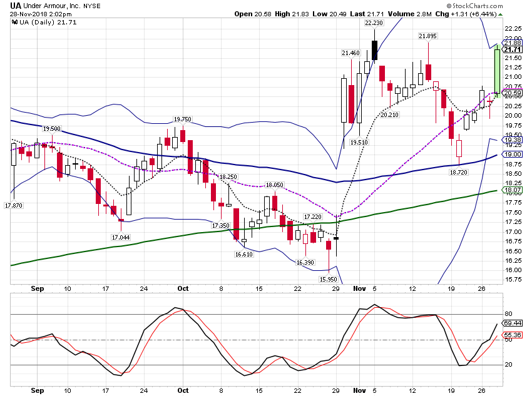Screen dimensions: 532x396
Task: Click the Low 20.49 value
Action: (329, 14)
